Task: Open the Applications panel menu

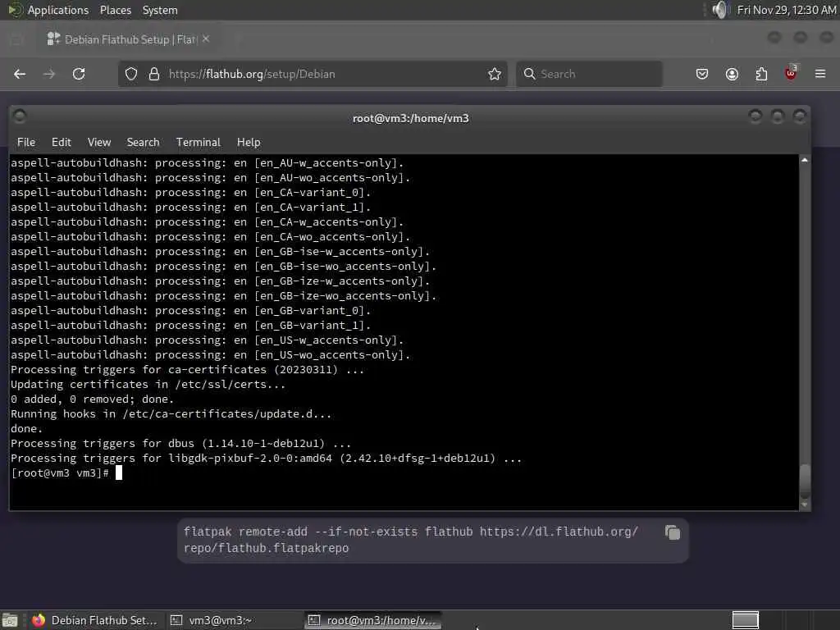Action: [58, 10]
